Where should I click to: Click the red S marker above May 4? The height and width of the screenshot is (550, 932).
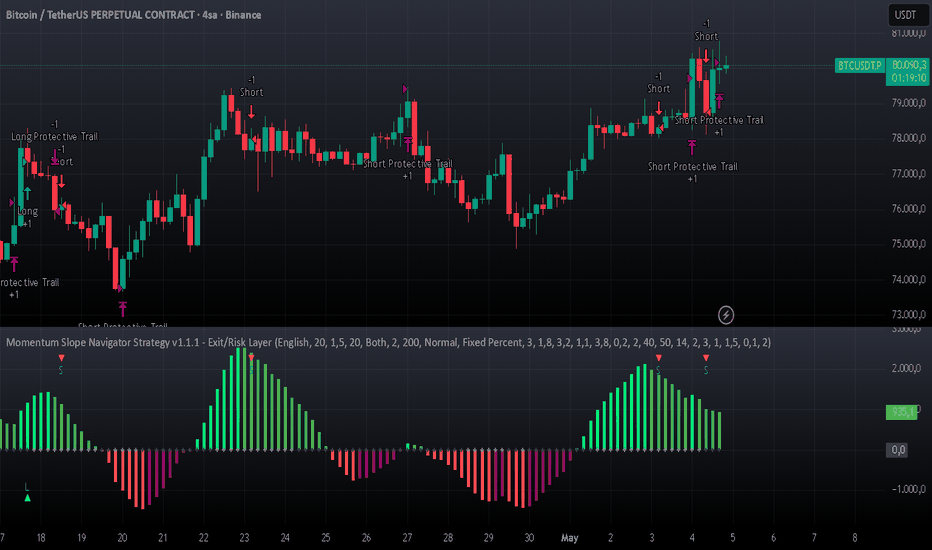[x=706, y=358]
